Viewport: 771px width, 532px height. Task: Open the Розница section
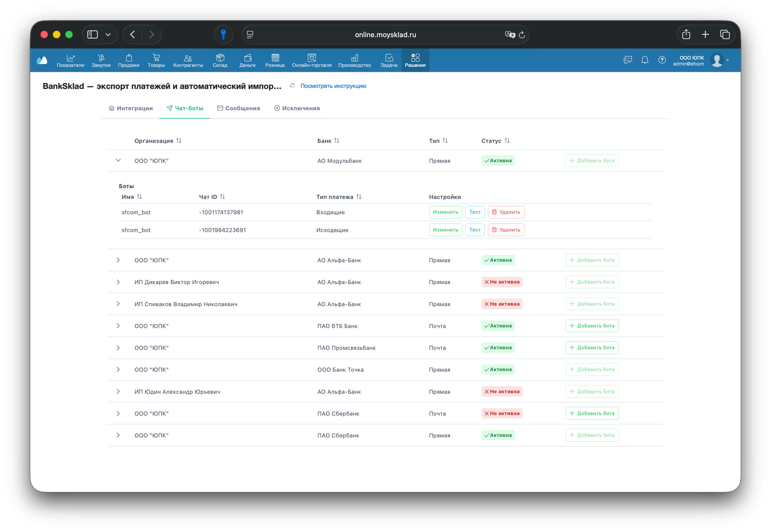275,61
